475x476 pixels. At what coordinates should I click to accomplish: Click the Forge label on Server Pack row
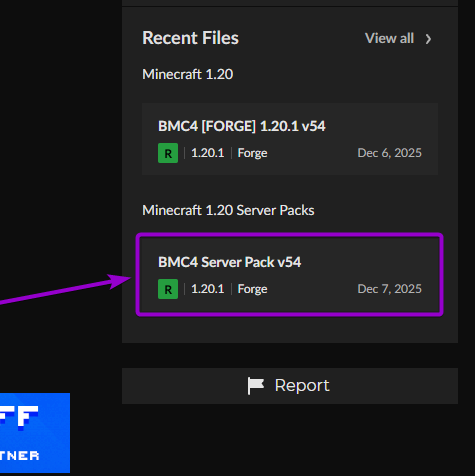[x=252, y=289]
